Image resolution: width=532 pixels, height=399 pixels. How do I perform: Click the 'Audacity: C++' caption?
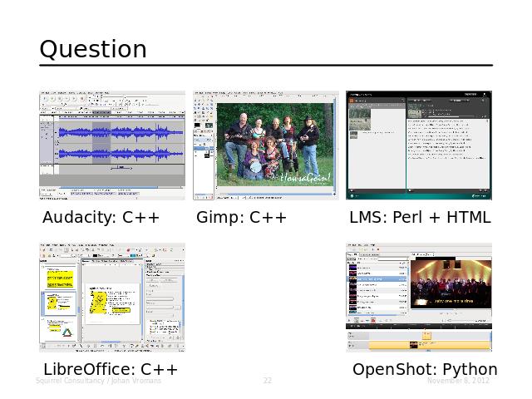[101, 218]
